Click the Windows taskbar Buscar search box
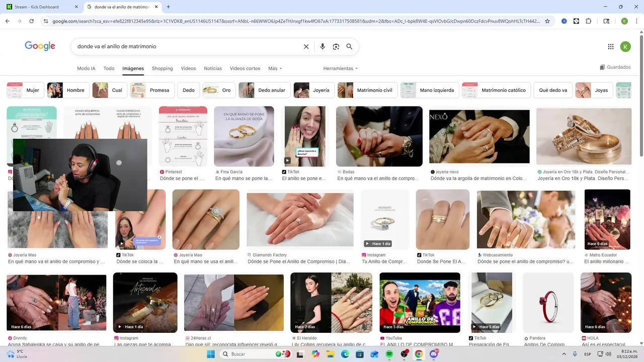Image resolution: width=644 pixels, height=362 pixels. coord(256,354)
